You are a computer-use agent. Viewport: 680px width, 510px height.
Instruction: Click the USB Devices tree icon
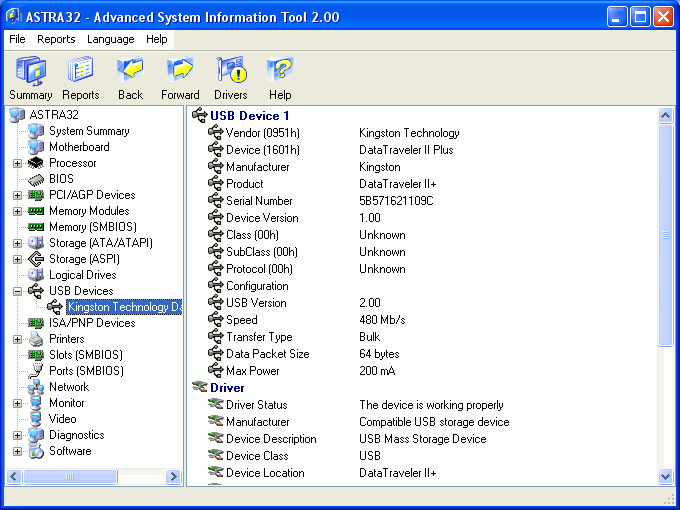click(36, 291)
